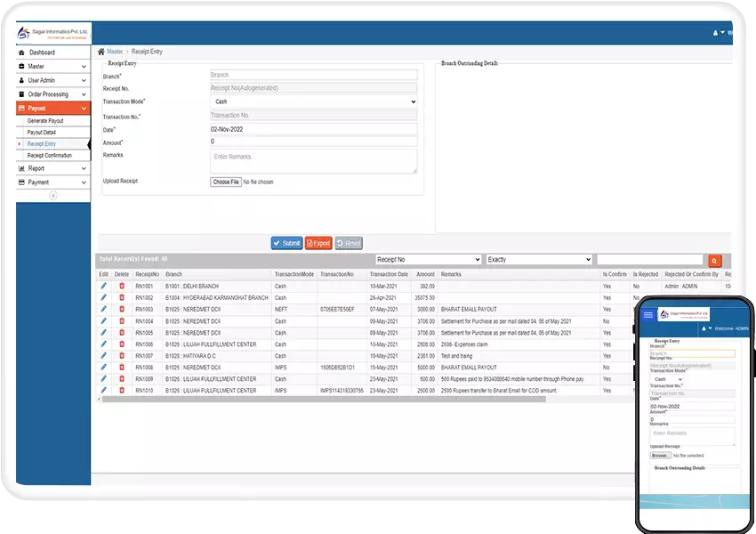Expand the User Admin sidebar menu

point(53,80)
